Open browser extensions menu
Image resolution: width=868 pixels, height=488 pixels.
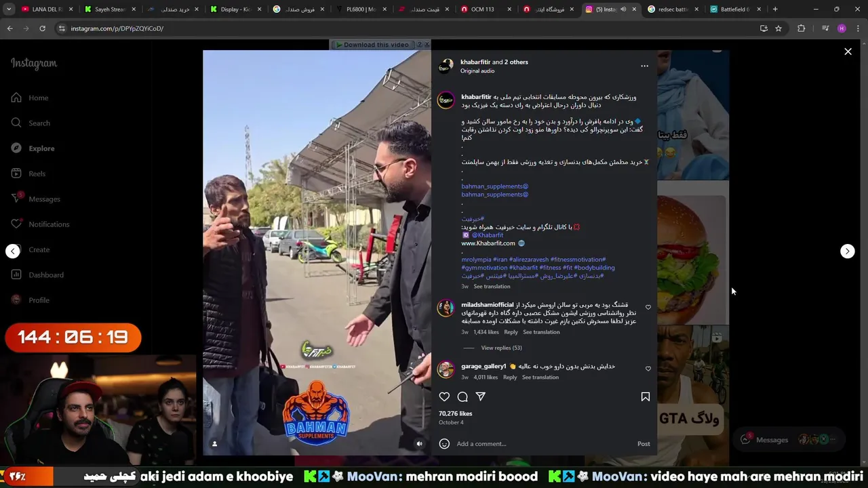[801, 28]
